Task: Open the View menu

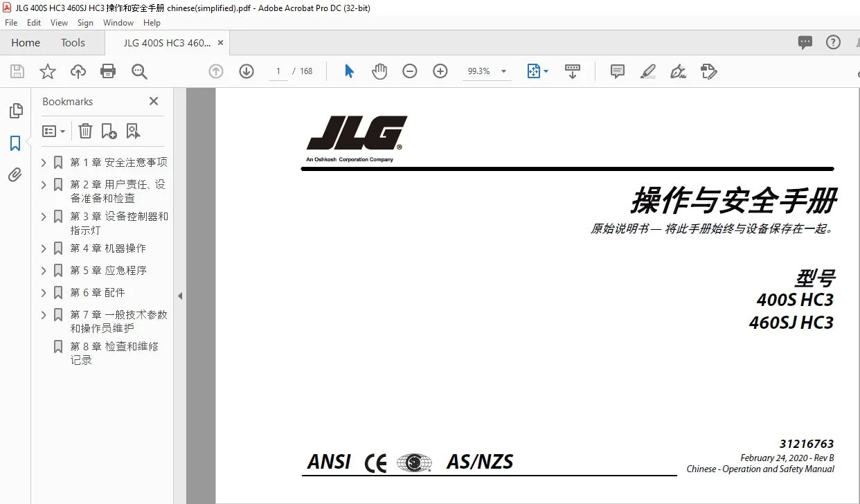Action: coord(60,23)
